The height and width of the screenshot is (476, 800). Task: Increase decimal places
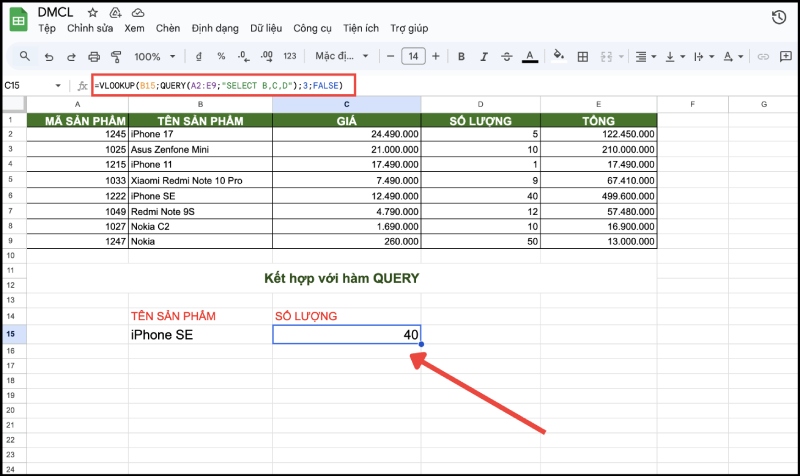coord(266,56)
